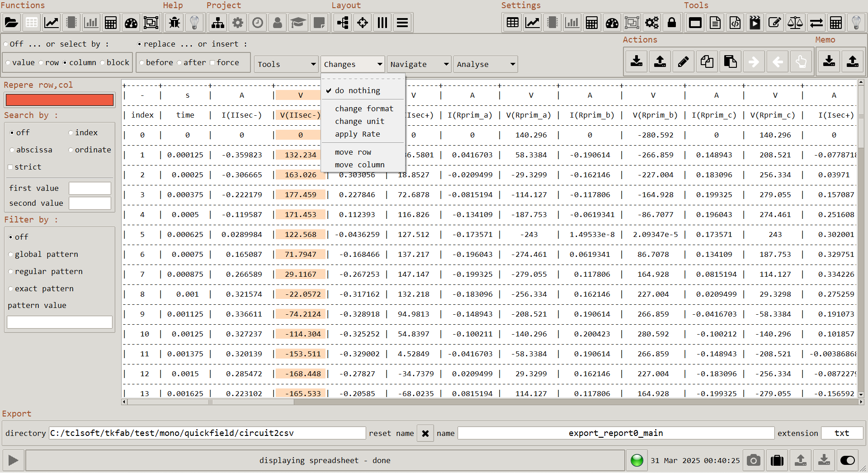The width and height of the screenshot is (868, 473).
Task: Click the briefcase icon in status bar
Action: click(x=777, y=460)
